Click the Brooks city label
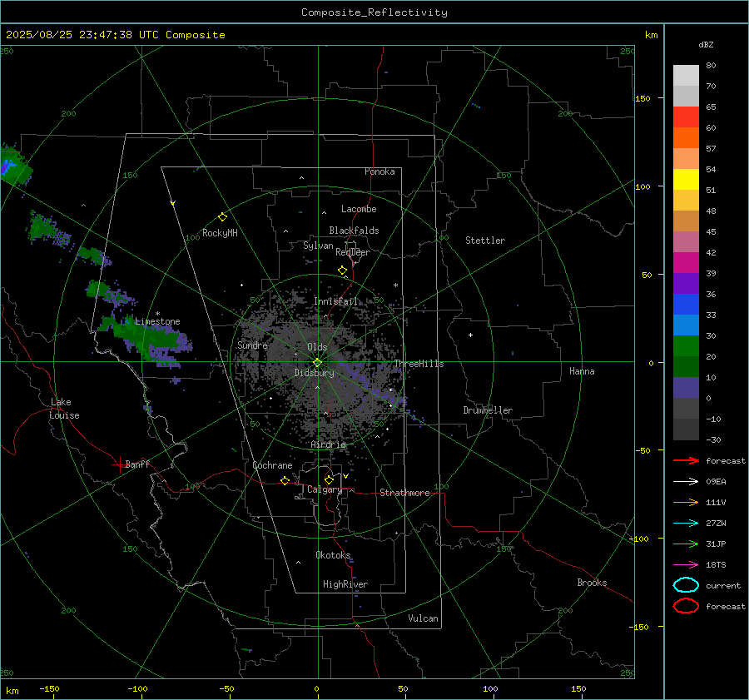Viewport: 749px width, 700px height. click(x=592, y=583)
